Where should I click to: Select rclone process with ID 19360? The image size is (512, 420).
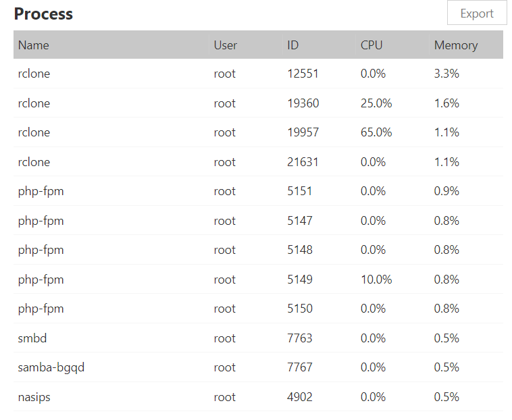34,103
